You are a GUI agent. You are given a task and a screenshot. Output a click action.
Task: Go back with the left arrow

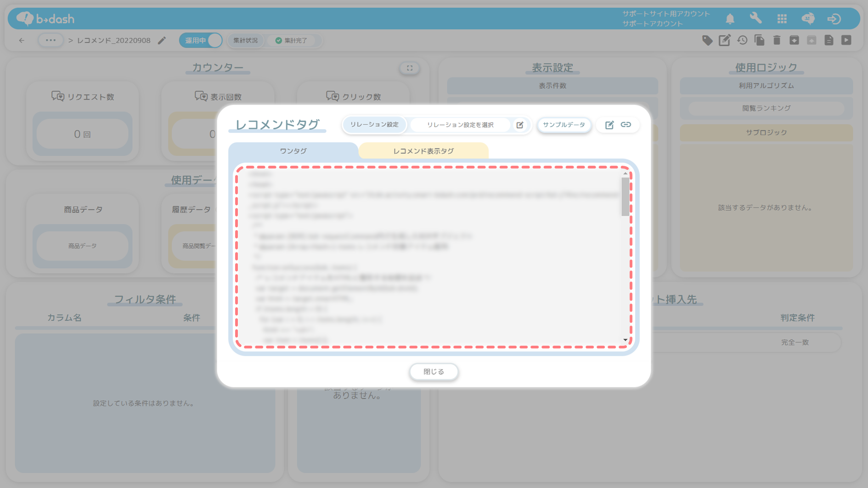[x=22, y=40]
